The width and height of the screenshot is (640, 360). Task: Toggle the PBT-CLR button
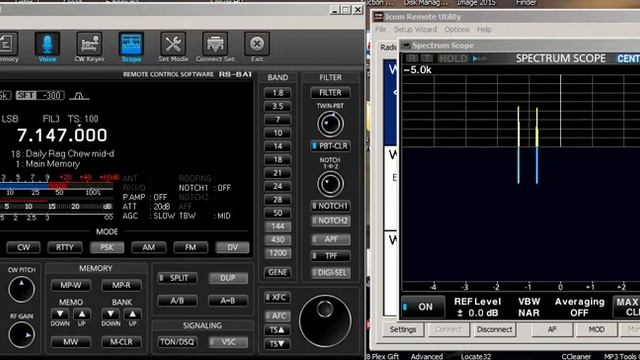[x=330, y=146]
